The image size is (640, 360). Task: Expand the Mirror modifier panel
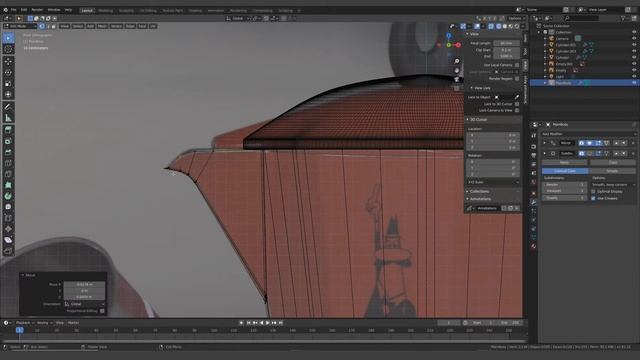pos(544,143)
